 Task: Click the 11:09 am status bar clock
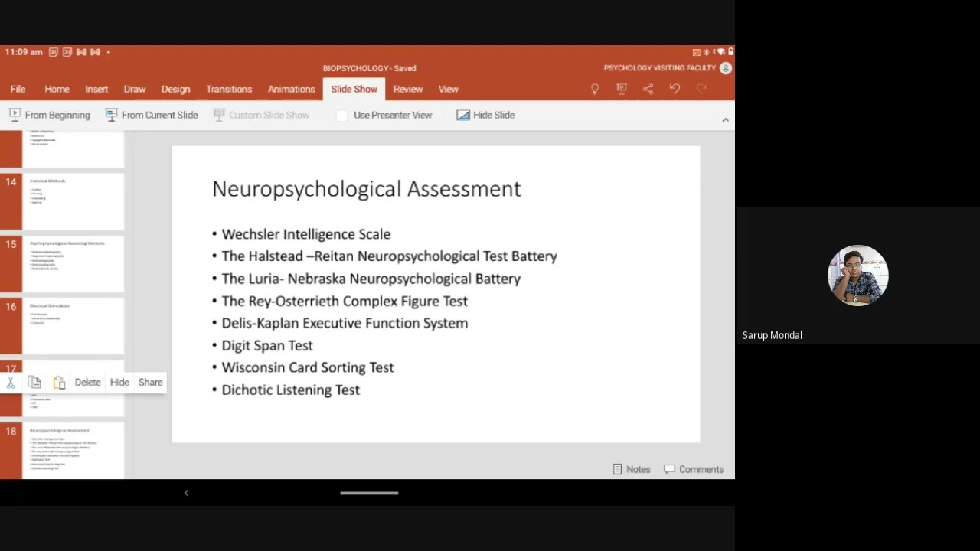pos(24,52)
